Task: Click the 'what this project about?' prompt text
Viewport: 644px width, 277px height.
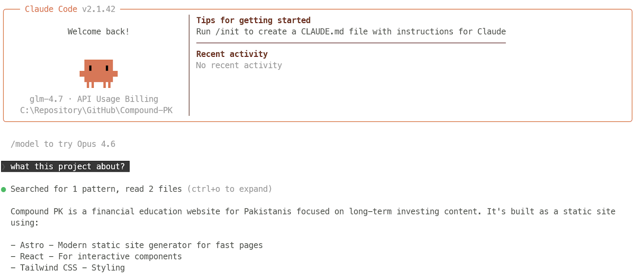Action: [x=68, y=167]
